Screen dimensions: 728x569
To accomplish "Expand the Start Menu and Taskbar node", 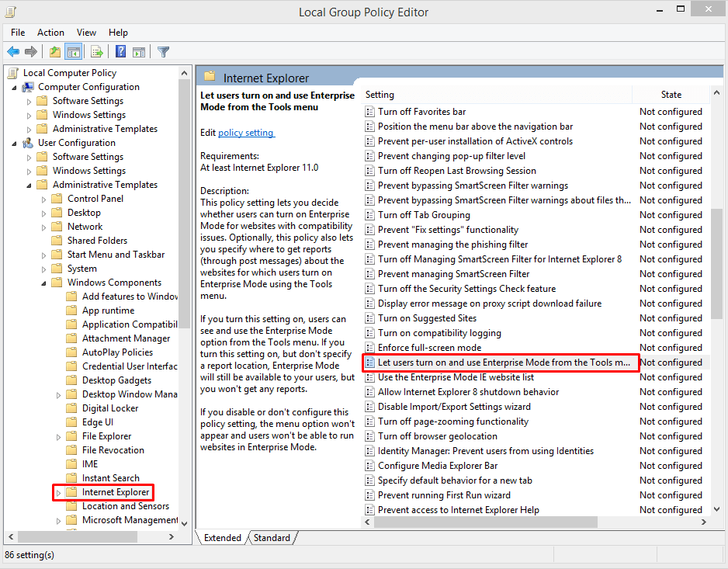I will (43, 255).
